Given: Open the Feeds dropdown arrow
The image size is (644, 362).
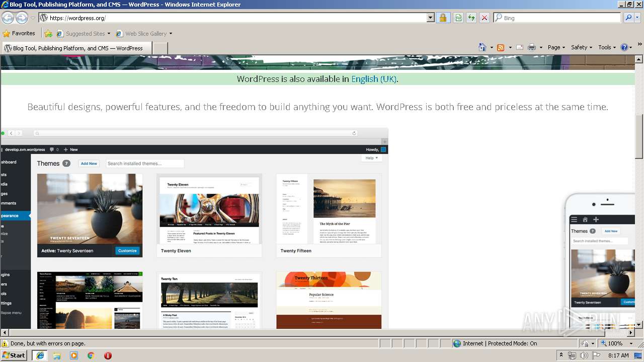Looking at the screenshot, I should (x=510, y=48).
